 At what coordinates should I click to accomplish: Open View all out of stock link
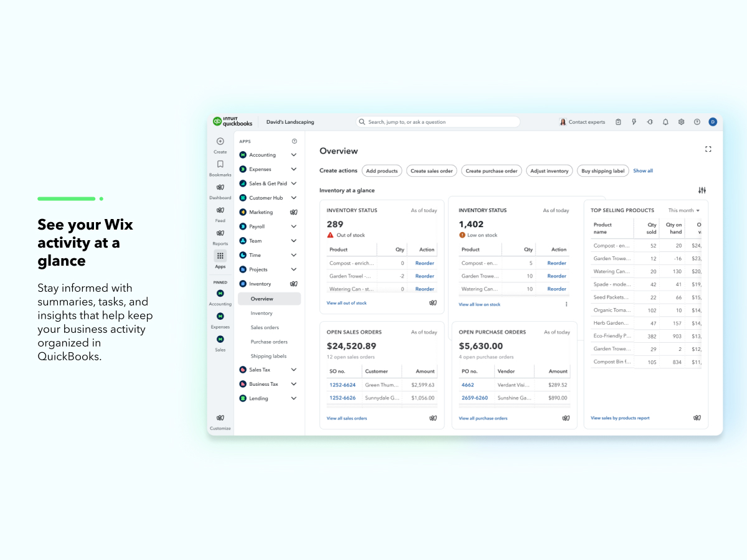tap(347, 303)
